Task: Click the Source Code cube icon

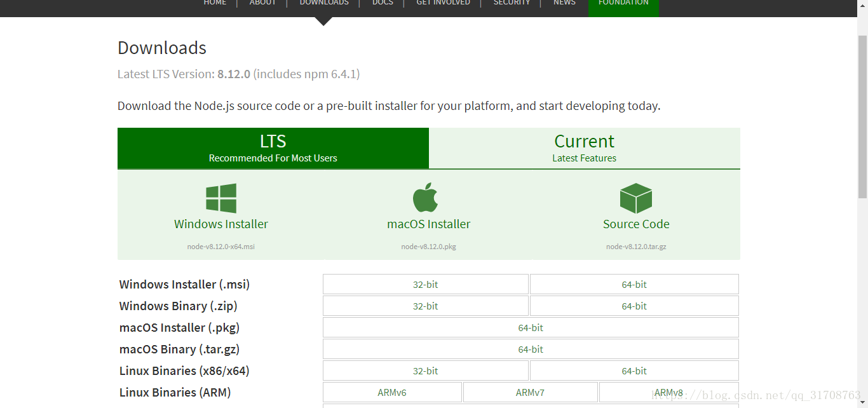Action: (636, 198)
